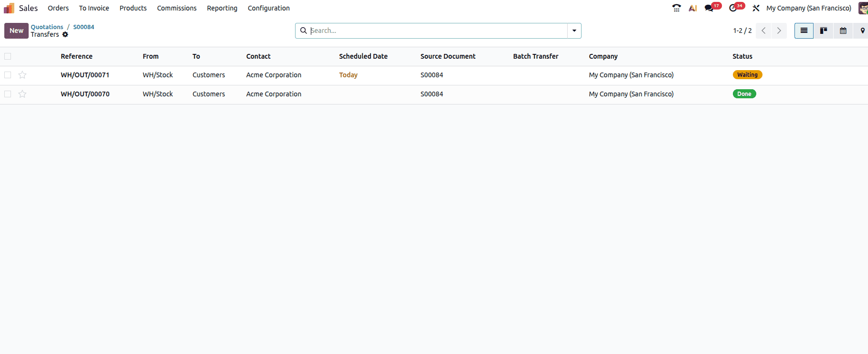
Task: Open the user avatar menu
Action: [863, 8]
